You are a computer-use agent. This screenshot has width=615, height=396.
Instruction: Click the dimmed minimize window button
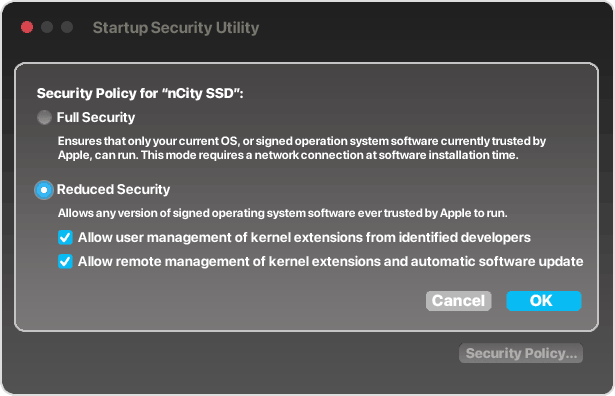(47, 27)
